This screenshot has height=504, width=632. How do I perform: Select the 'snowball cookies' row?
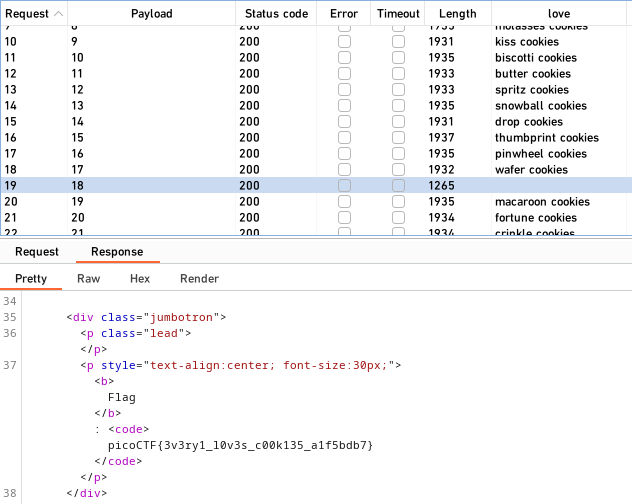pyautogui.click(x=316, y=106)
